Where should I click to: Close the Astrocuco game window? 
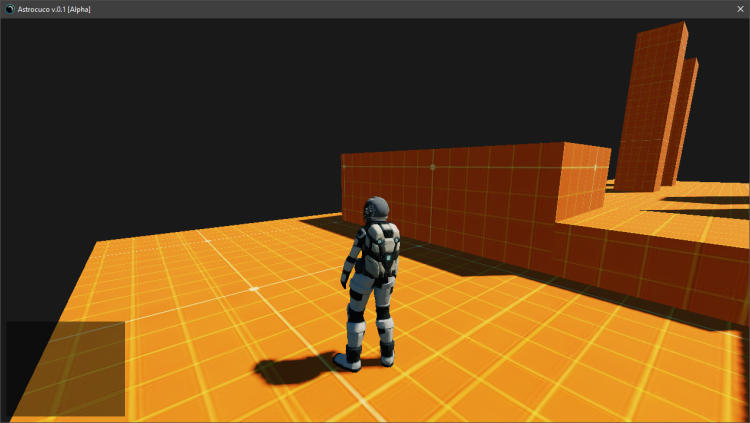coord(739,9)
